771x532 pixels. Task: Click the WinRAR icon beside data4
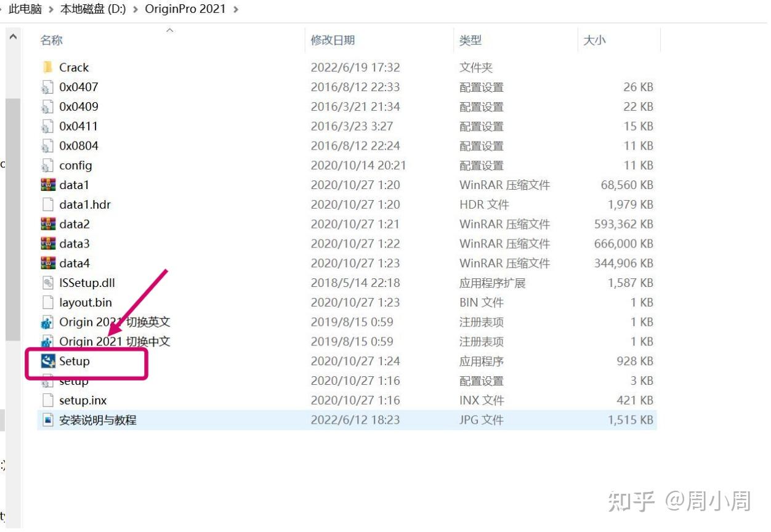(48, 263)
